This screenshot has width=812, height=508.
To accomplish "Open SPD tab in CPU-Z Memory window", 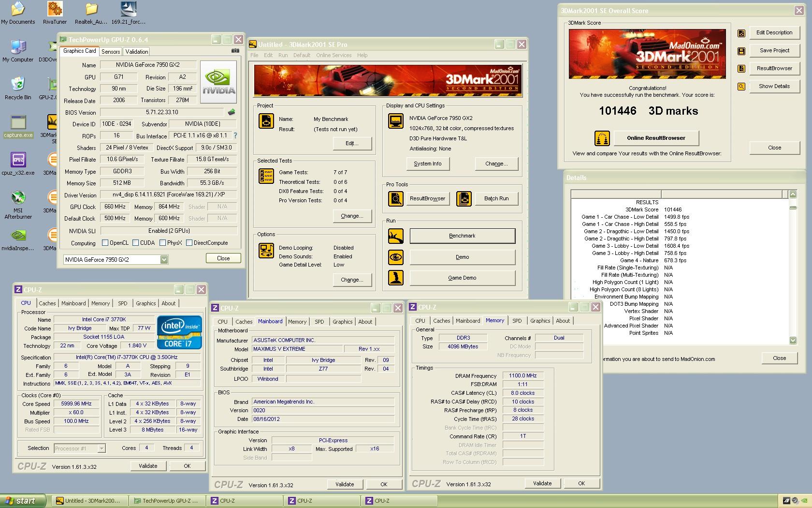I will pyautogui.click(x=517, y=321).
